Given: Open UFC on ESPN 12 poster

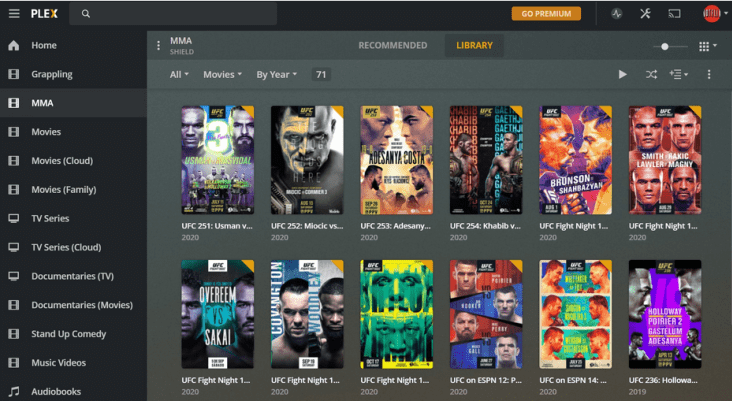Looking at the screenshot, I should click(x=486, y=314).
